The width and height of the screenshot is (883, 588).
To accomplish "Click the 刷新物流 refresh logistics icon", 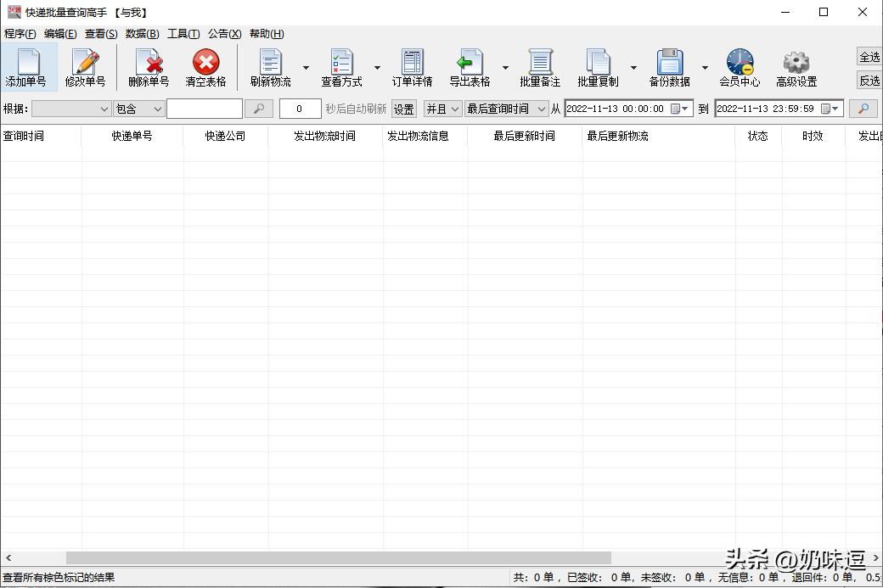I will coord(270,61).
